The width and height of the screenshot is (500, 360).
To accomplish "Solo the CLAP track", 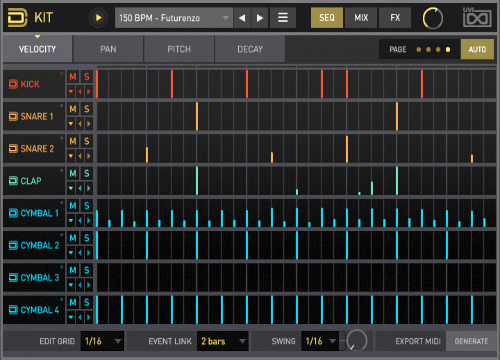I will tap(87, 173).
